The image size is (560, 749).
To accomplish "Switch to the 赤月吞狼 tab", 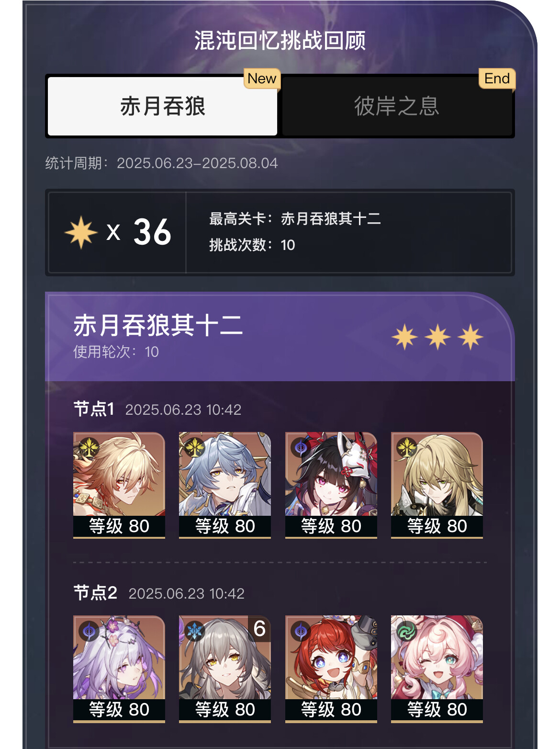I will click(x=163, y=106).
